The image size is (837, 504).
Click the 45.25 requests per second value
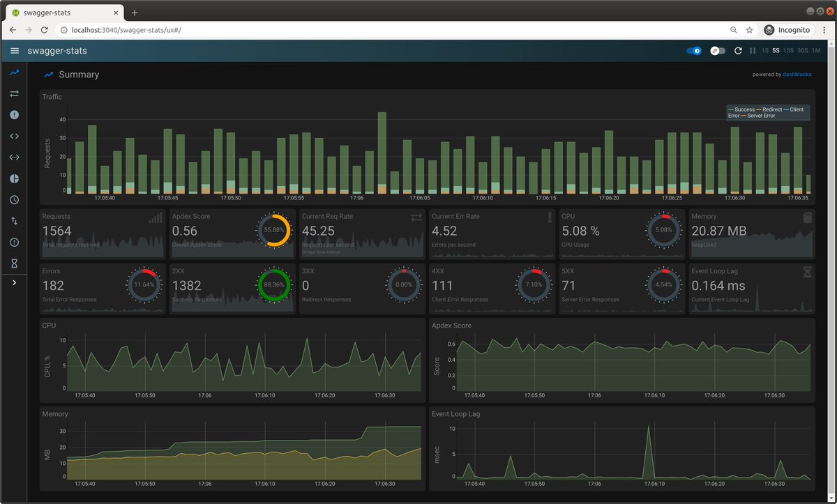click(x=318, y=231)
